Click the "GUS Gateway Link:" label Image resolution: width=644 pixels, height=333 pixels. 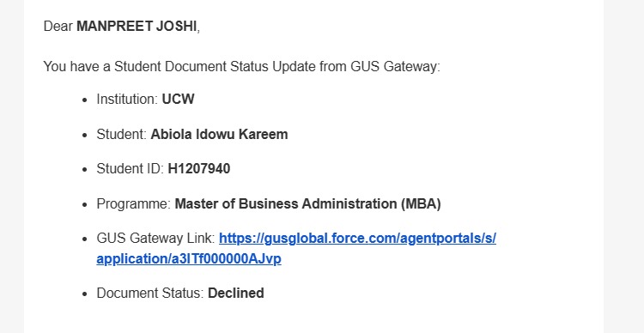click(155, 238)
